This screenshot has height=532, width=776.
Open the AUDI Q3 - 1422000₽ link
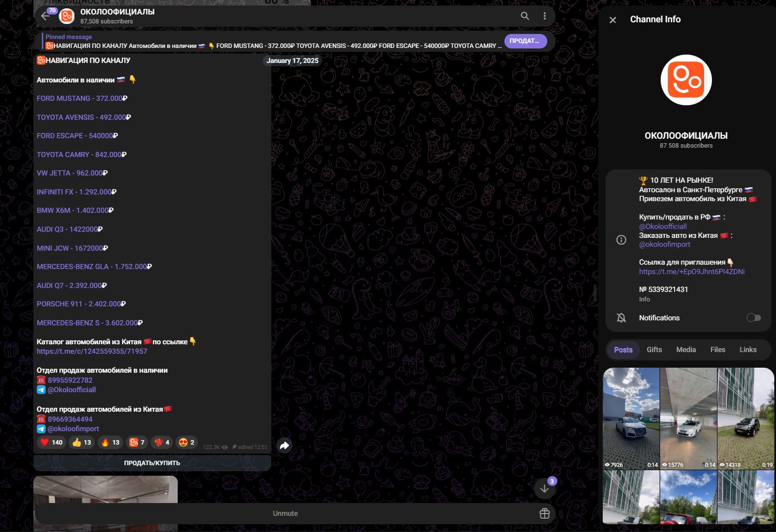(x=70, y=230)
